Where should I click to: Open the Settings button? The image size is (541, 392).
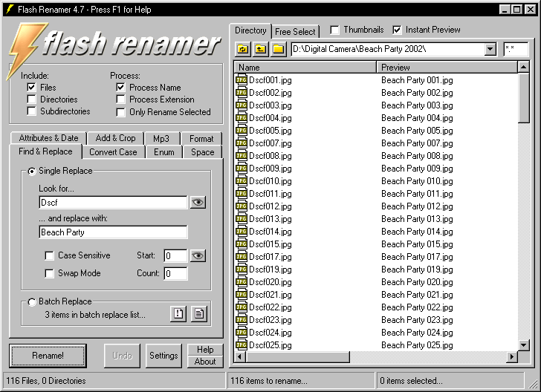click(163, 356)
